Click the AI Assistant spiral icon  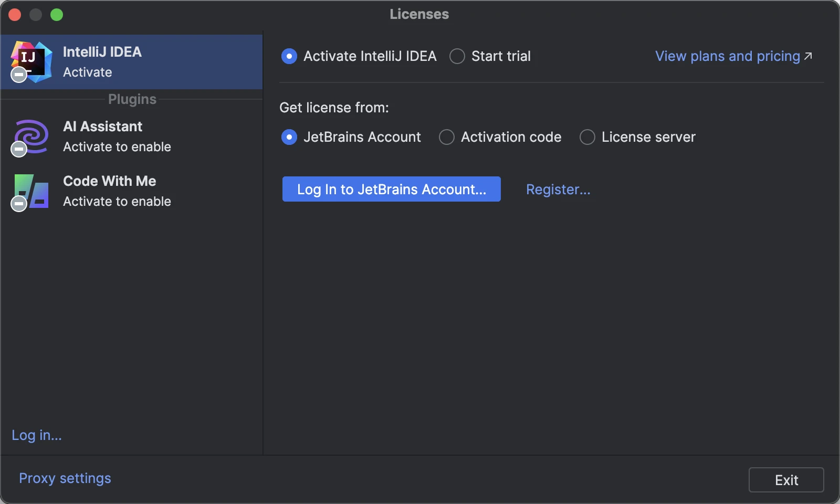tap(33, 135)
